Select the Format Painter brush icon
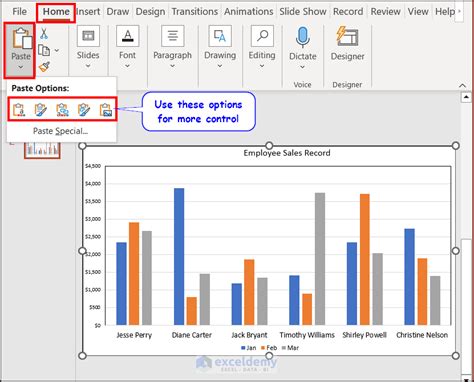This screenshot has width=474, height=382. 44,67
